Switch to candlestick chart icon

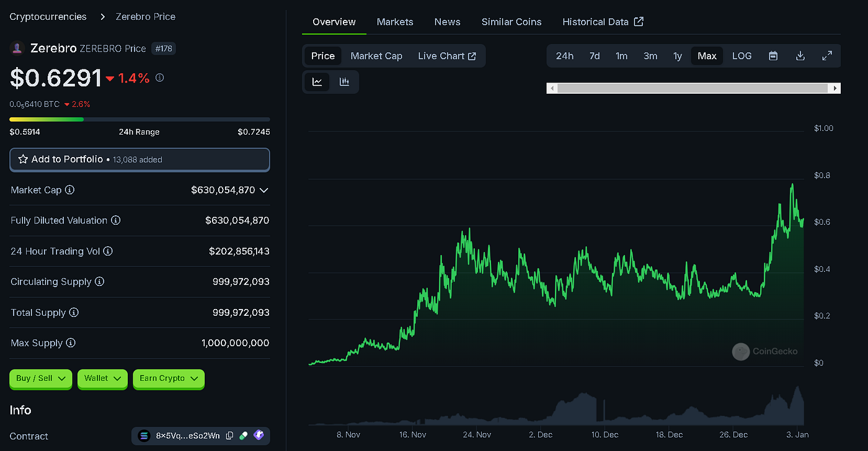344,82
